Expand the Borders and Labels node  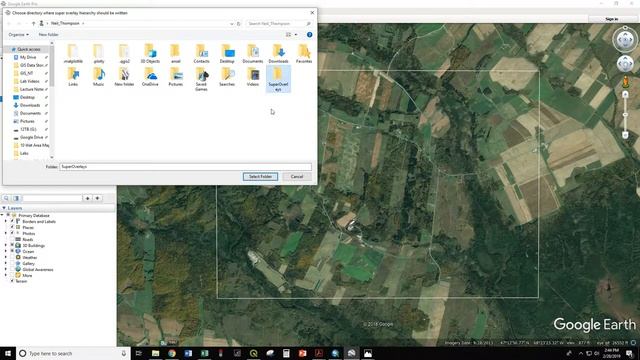(x=6, y=221)
